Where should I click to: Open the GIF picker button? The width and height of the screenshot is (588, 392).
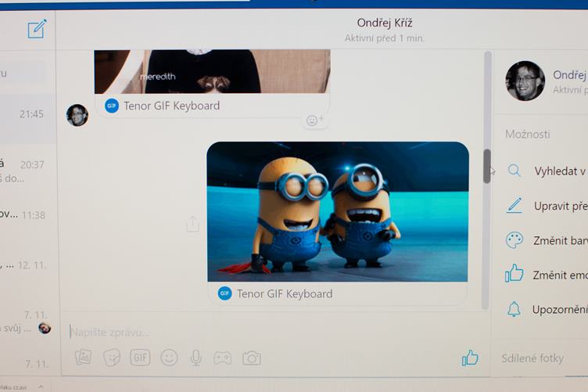pos(140,358)
